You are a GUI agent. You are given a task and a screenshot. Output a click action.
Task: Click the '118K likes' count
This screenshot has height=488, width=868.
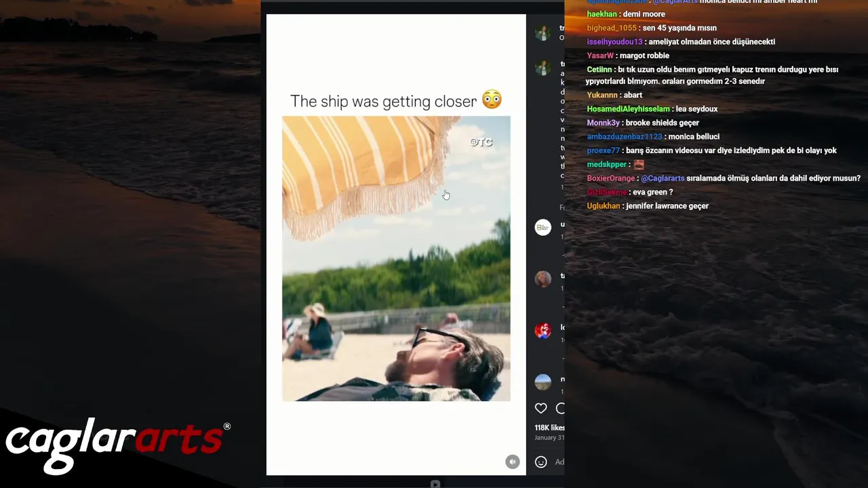pyautogui.click(x=549, y=428)
